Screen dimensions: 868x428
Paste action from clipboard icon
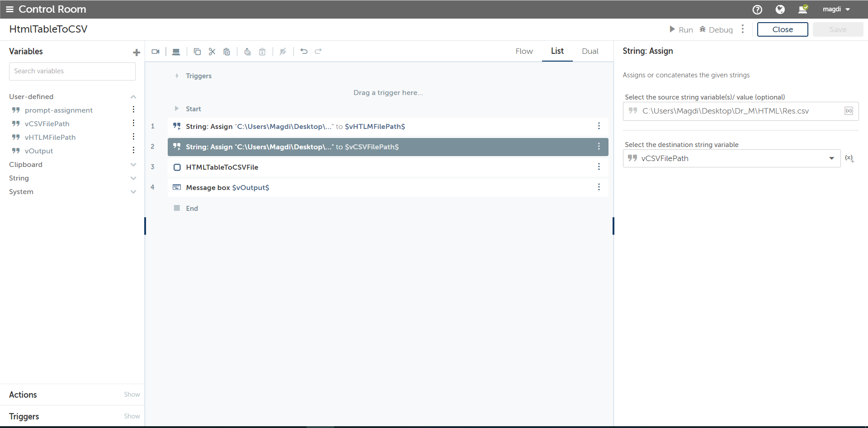227,52
